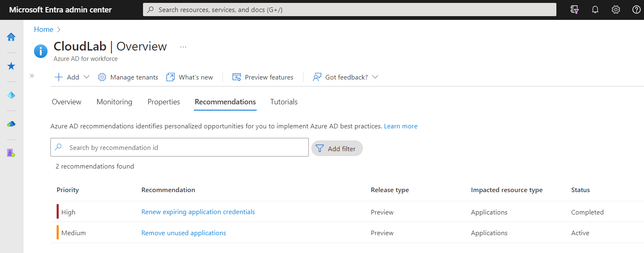Image resolution: width=644 pixels, height=253 pixels.
Task: Click Applications in the Completed row
Action: pyautogui.click(x=489, y=212)
